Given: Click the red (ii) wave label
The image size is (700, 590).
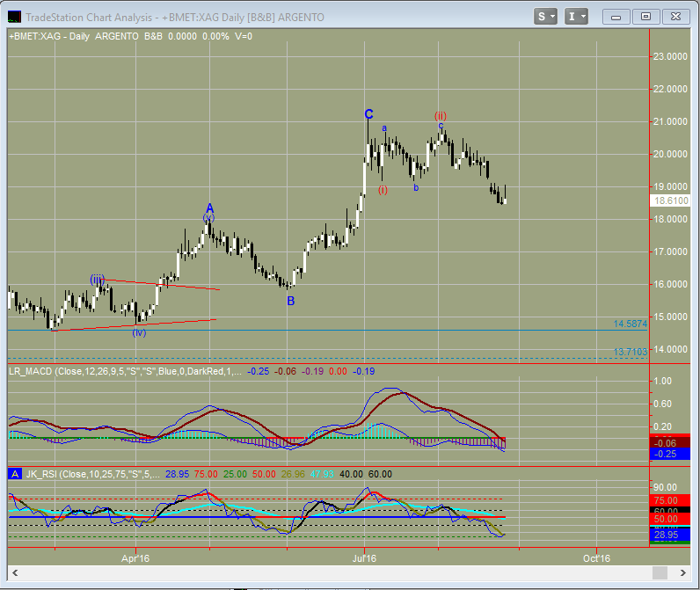Looking at the screenshot, I should 441,115.
